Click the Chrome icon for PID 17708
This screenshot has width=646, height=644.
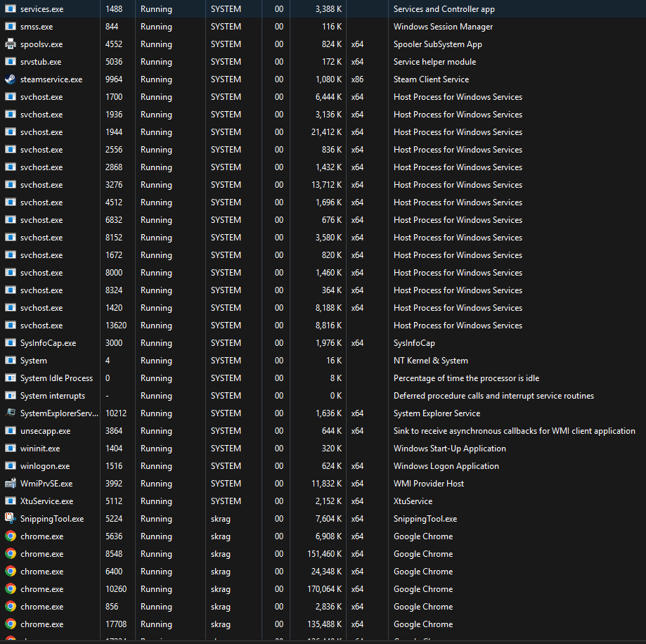[11, 624]
